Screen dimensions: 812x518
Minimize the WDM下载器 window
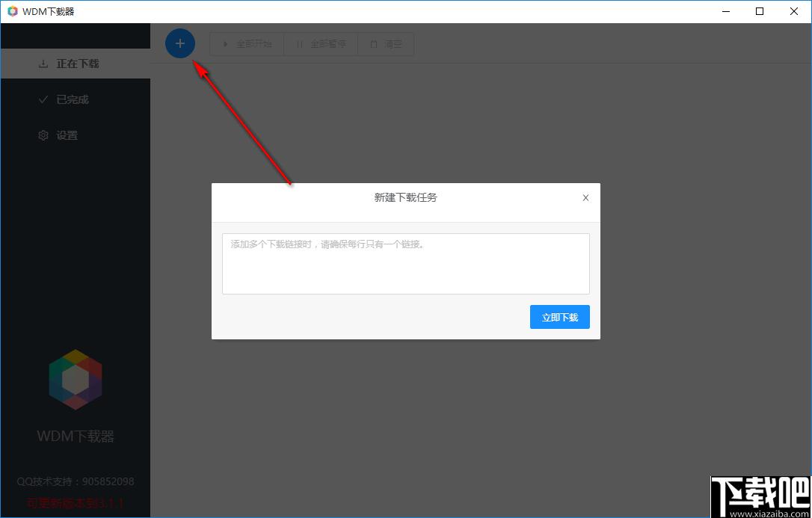click(726, 11)
